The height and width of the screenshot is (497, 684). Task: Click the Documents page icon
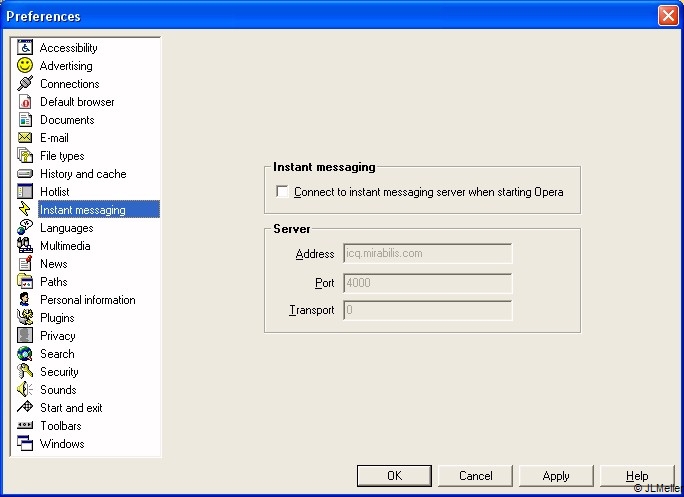pyautogui.click(x=25, y=120)
